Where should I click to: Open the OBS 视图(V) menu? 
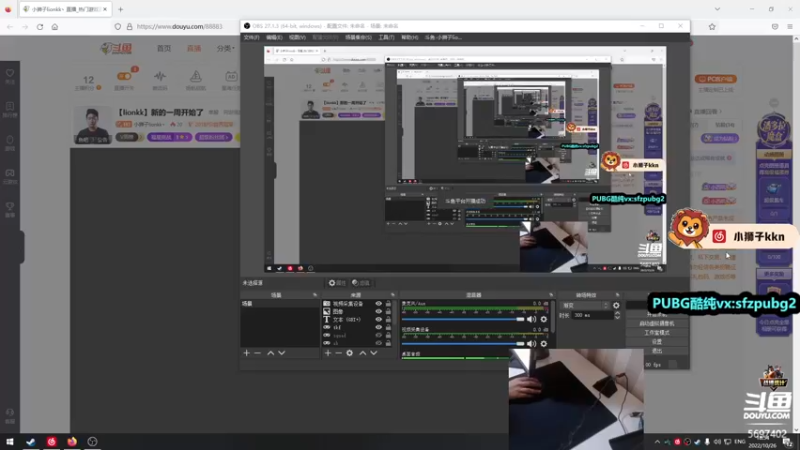coord(297,37)
